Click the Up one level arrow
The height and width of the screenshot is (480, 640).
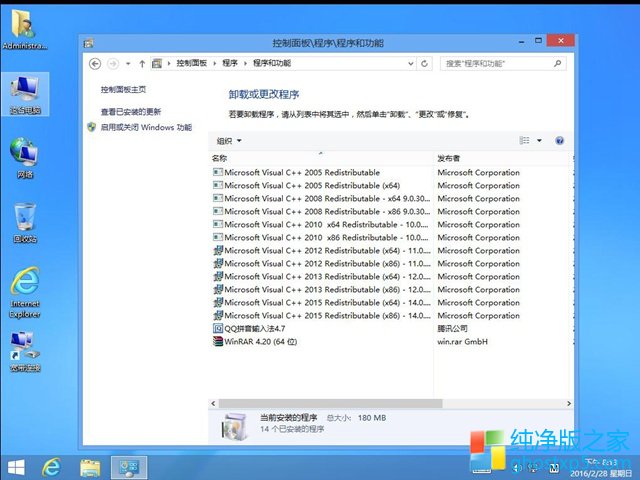[x=141, y=63]
